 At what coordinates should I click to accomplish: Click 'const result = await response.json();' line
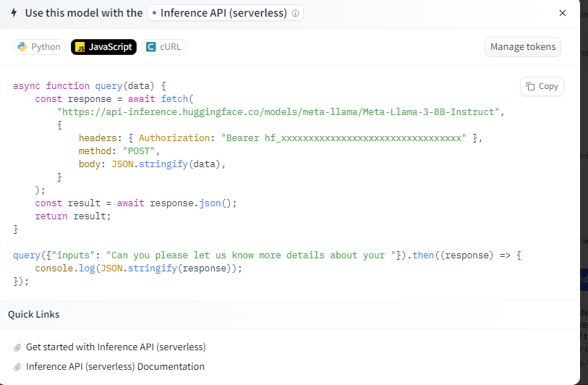click(x=136, y=203)
